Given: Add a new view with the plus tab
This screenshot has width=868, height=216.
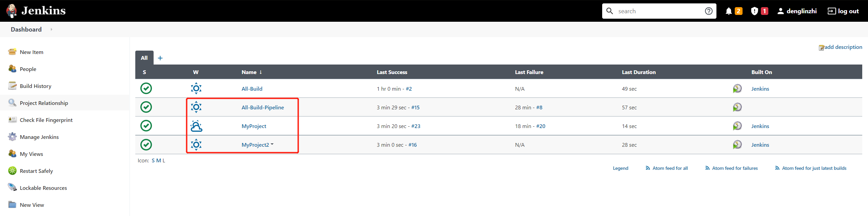Looking at the screenshot, I should click(x=160, y=58).
